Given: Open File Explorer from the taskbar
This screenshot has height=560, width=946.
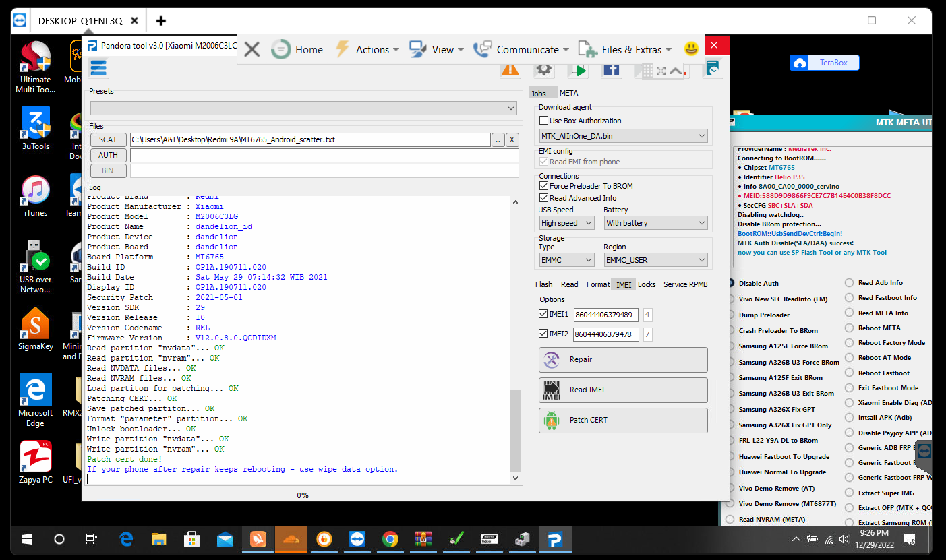Looking at the screenshot, I should click(159, 539).
